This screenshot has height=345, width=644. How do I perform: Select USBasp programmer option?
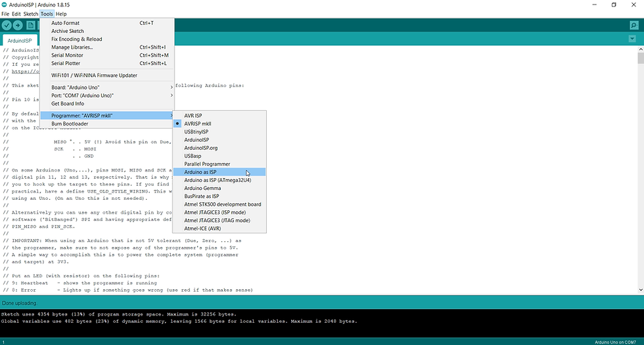(219, 156)
